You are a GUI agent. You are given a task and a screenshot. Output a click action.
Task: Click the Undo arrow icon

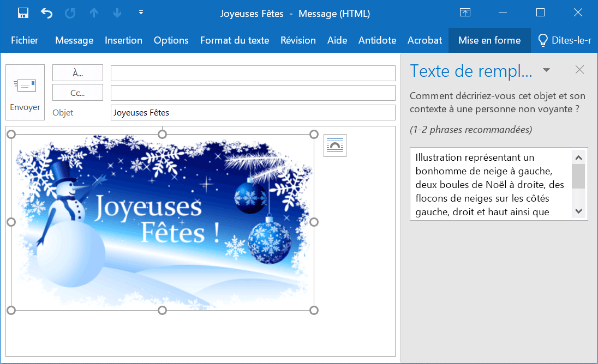pyautogui.click(x=47, y=13)
